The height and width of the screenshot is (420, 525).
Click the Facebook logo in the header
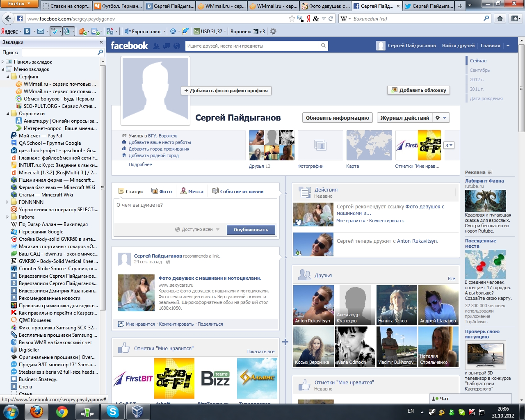tap(129, 46)
